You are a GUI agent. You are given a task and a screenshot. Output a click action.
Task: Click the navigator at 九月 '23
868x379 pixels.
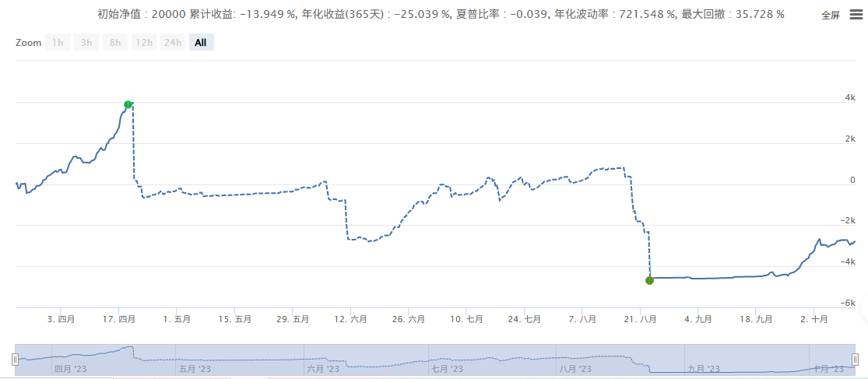tap(702, 369)
